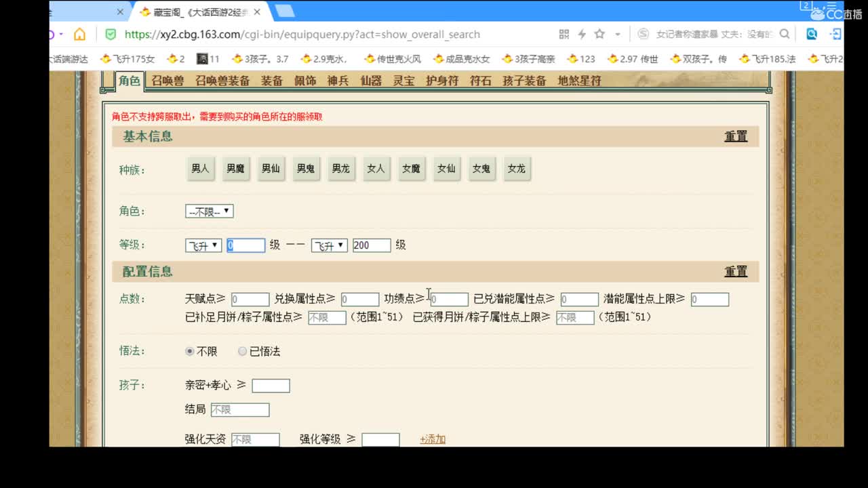Screen dimensions: 868x488
Task: Select race 男魔
Action: (235, 169)
